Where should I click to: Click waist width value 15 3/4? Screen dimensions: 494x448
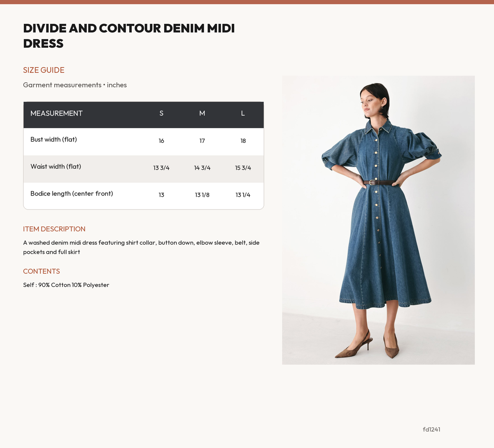(x=243, y=168)
